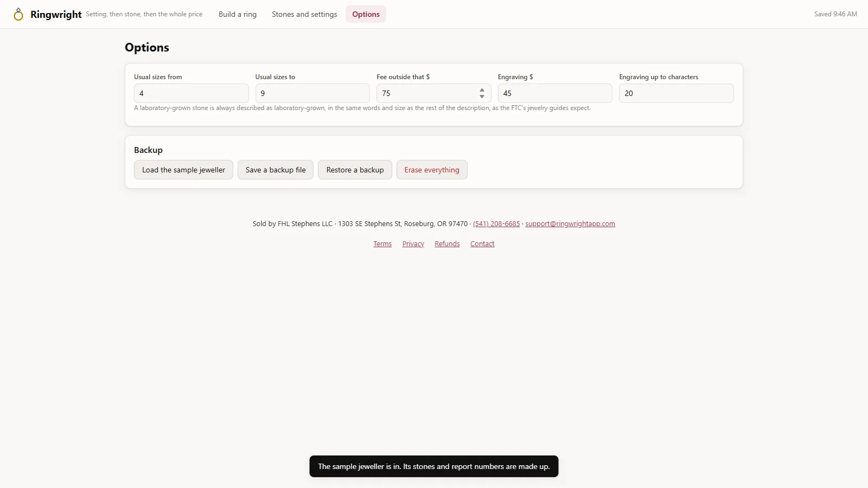Click the Sold by FHL Stephens LLC address text

click(360, 224)
